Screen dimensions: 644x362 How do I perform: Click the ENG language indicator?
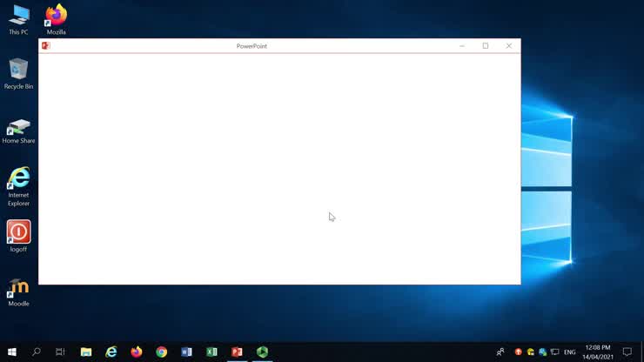point(570,352)
